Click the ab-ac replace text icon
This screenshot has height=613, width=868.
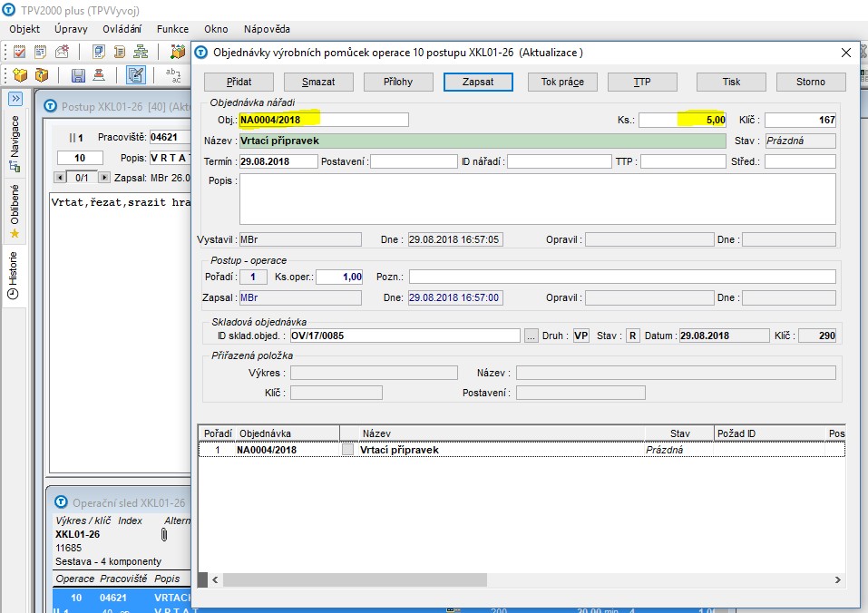173,74
